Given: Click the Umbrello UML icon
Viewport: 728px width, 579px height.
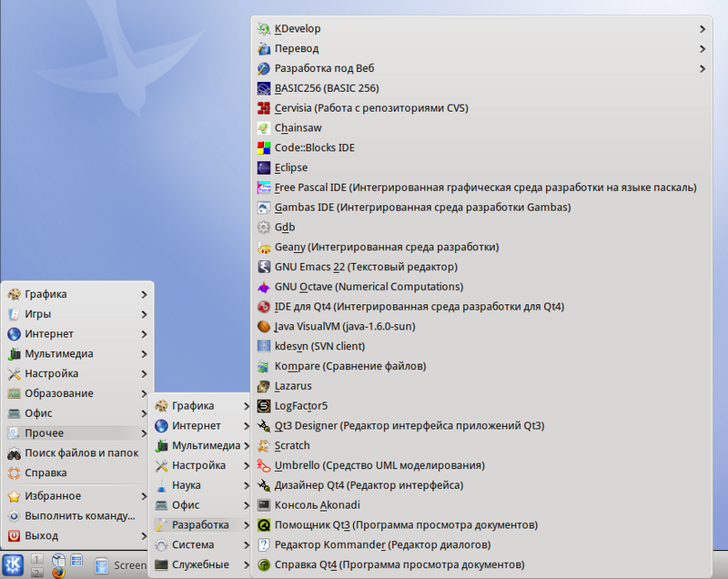Looking at the screenshot, I should coord(264,466).
